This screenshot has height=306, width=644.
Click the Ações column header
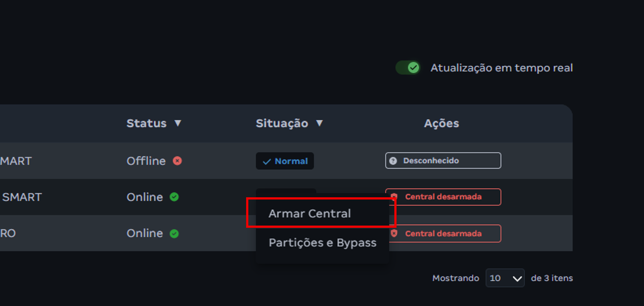[x=441, y=123]
